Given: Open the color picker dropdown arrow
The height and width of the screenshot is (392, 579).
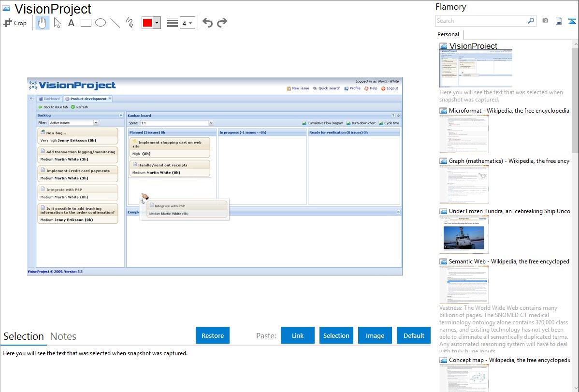Looking at the screenshot, I should click(157, 23).
